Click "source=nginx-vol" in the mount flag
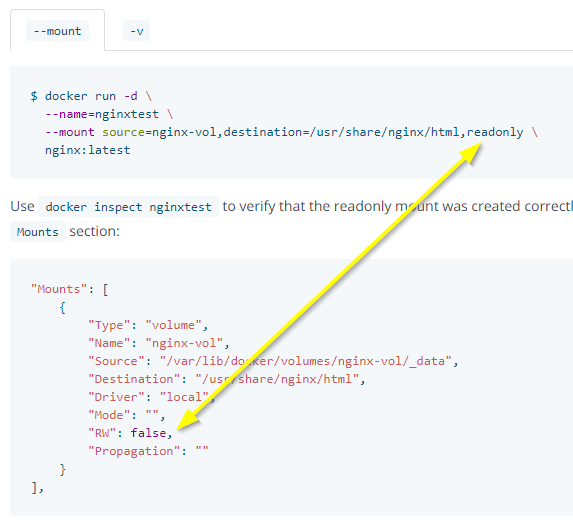The width and height of the screenshot is (573, 523). point(159,132)
